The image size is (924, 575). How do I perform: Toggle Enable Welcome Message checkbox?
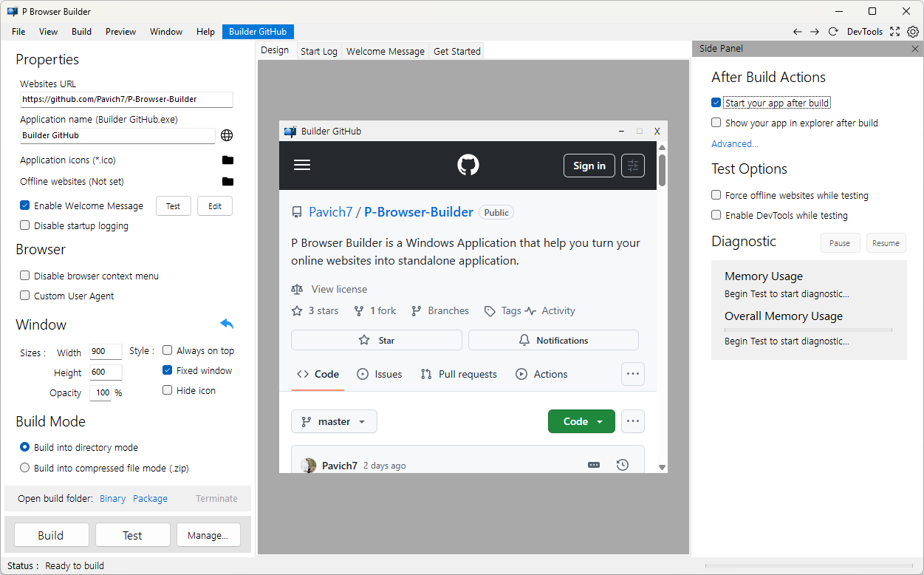tap(25, 205)
